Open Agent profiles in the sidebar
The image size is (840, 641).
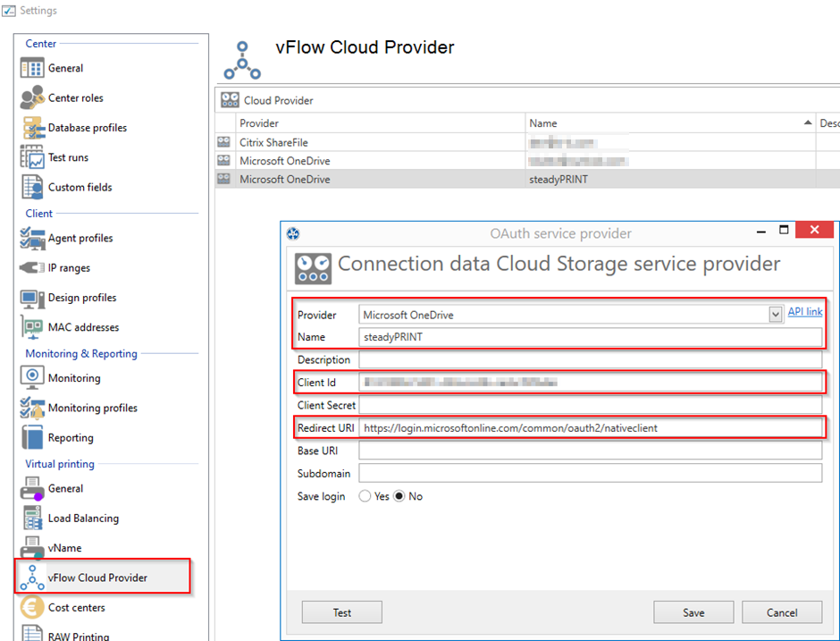(x=80, y=238)
